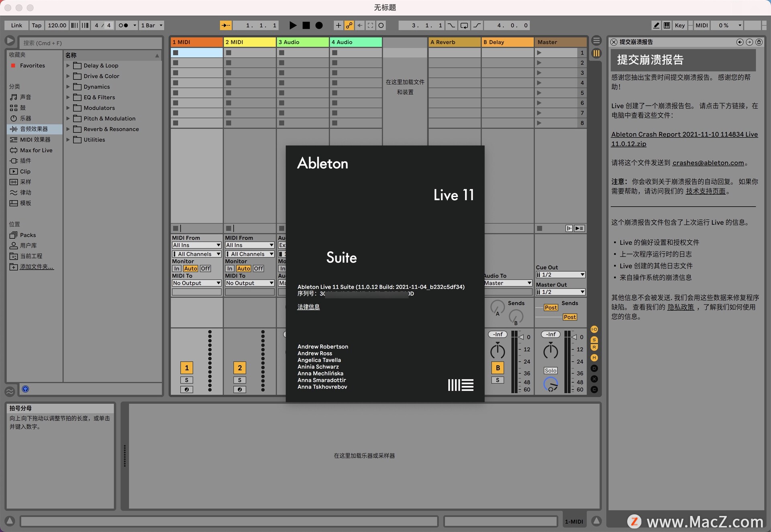The image size is (771, 532).
Task: Click 添加文件夹... link
Action: point(37,267)
